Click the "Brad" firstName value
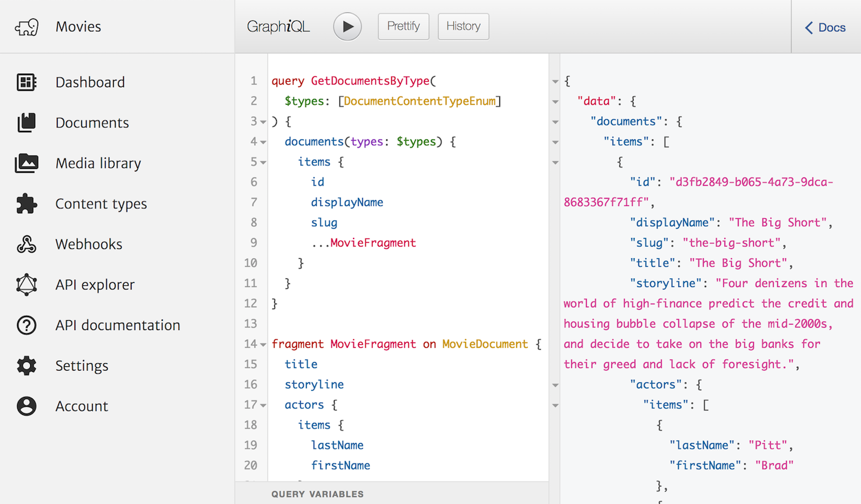This screenshot has height=504, width=861. point(774,465)
